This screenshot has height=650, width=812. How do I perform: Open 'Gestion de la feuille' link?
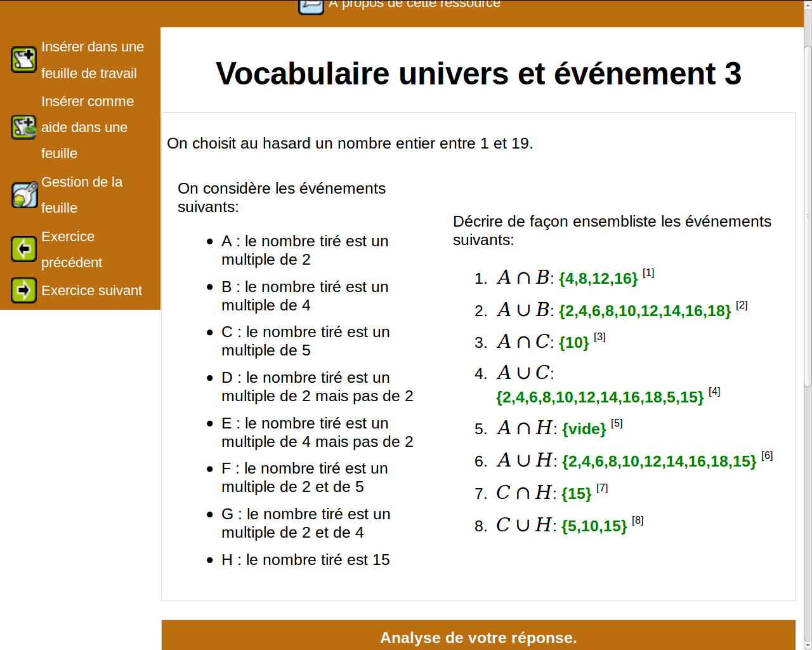[82, 195]
